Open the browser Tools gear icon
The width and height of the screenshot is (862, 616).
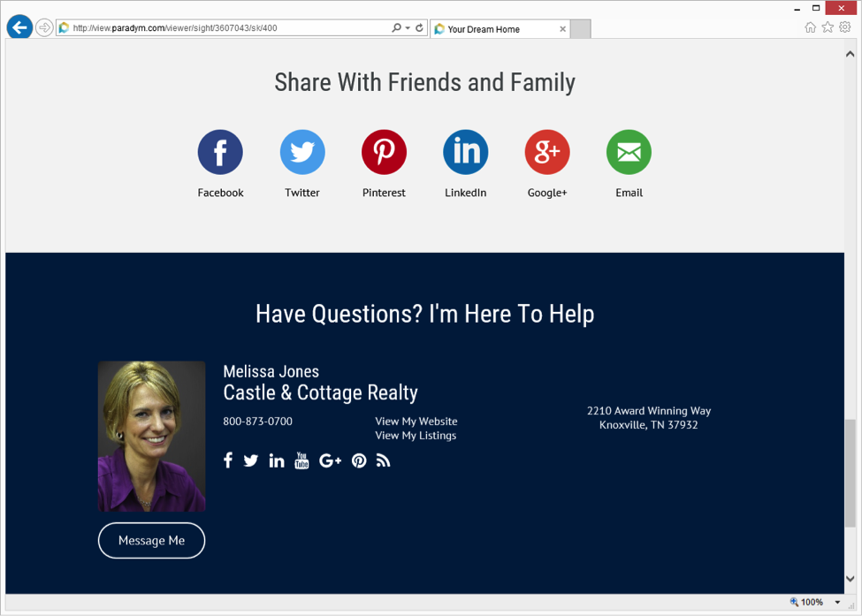(x=845, y=27)
